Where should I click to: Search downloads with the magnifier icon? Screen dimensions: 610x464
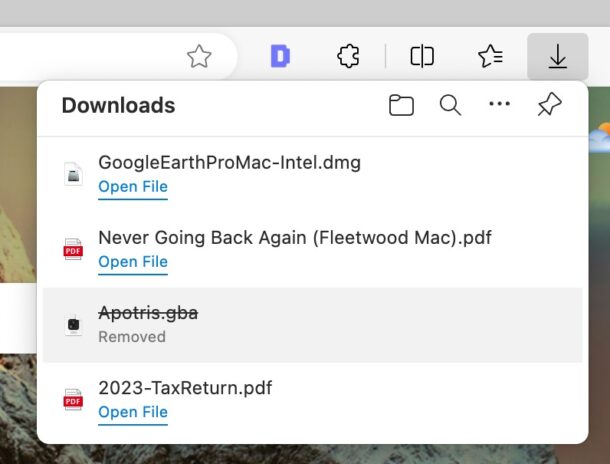[x=450, y=105]
